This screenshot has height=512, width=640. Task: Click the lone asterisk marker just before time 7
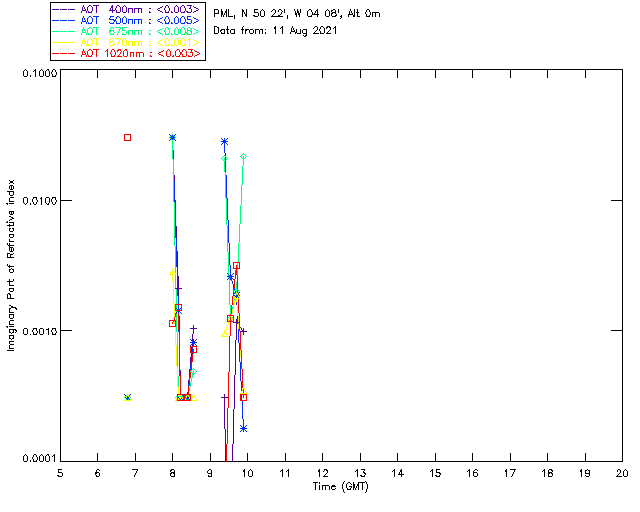[x=127, y=397]
